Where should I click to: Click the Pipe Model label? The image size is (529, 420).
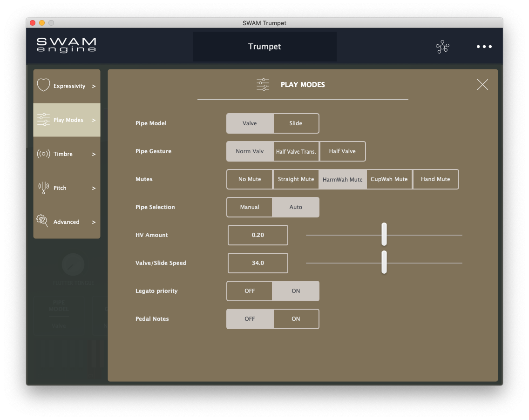[151, 123]
